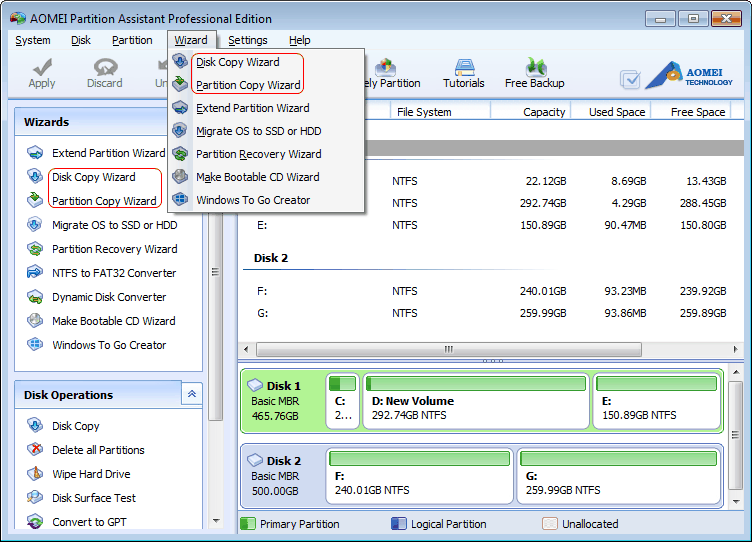Sort by Capacity column header
The height and width of the screenshot is (542, 752).
(x=530, y=112)
